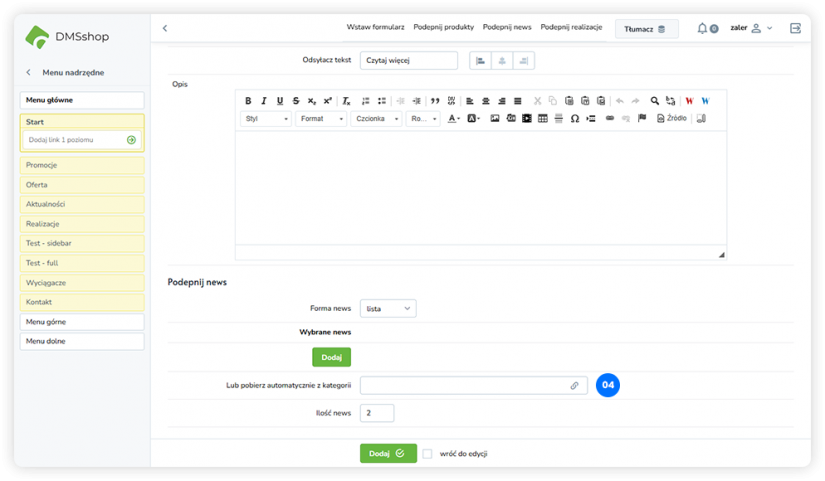Viewport: 825px width, 481px height.
Task: Open the text color picker
Action: [453, 119]
